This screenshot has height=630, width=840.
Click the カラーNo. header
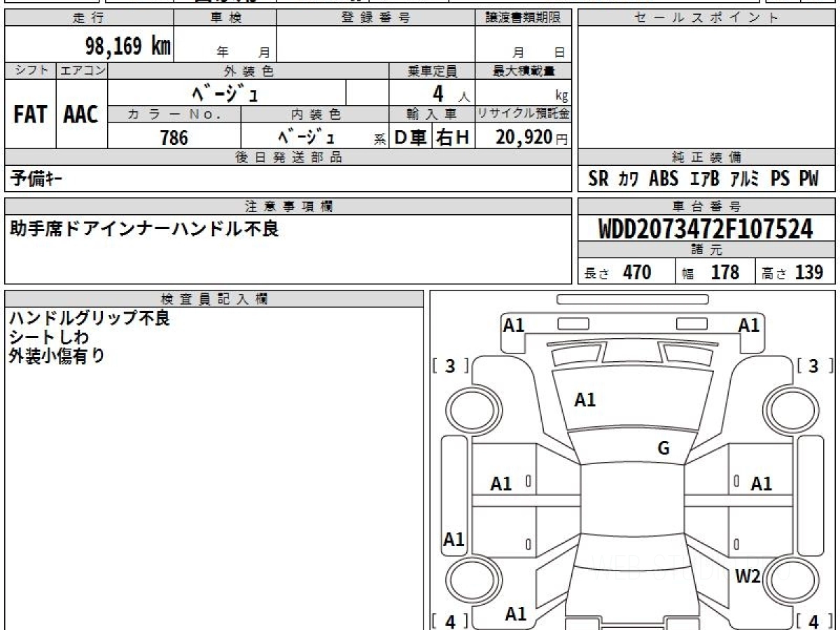pos(174,114)
